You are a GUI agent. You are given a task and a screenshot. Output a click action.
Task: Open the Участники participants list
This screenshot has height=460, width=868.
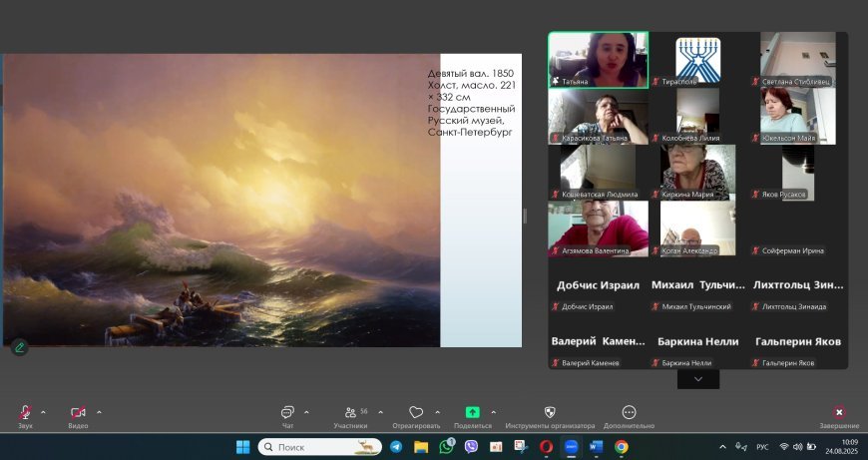click(x=351, y=416)
